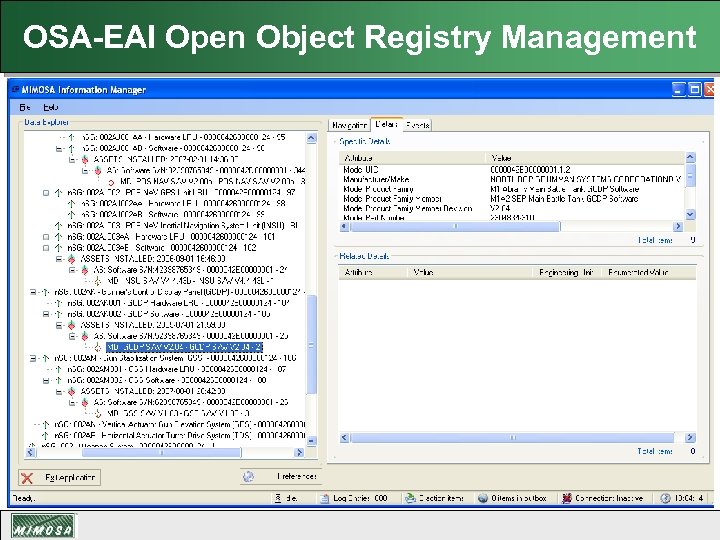Click the Data Explorer horizontal scrollbar thumb
The height and width of the screenshot is (540, 720).
point(162,452)
